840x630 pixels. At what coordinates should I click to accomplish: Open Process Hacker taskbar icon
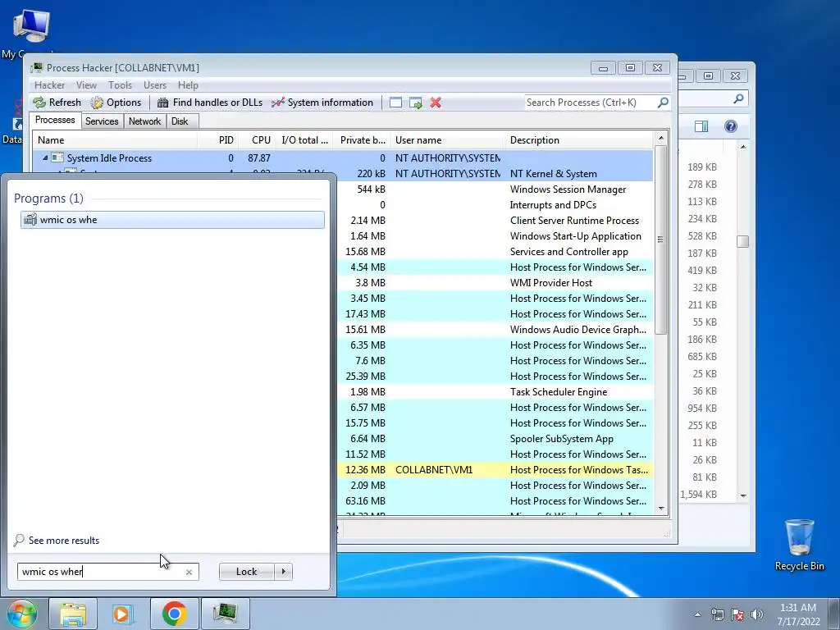coord(225,614)
